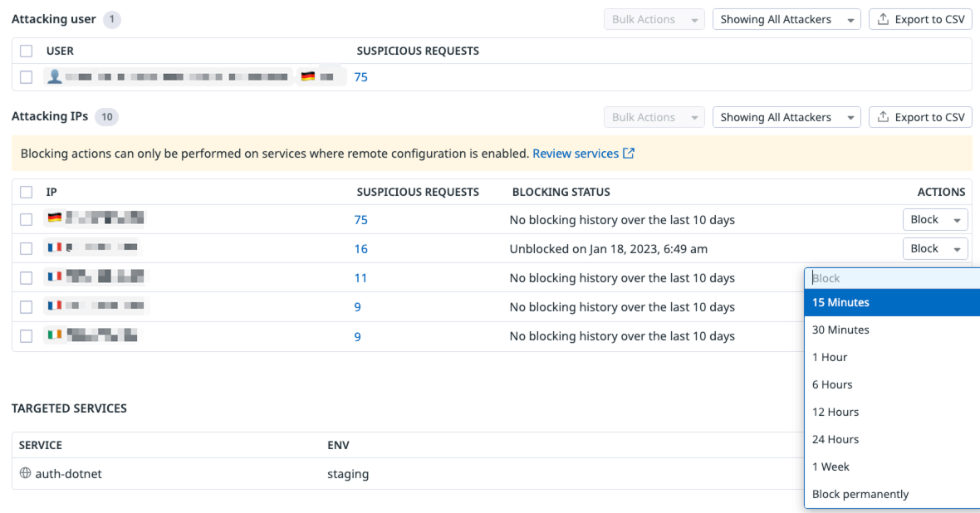Click the French flag in the 11-requests row
This screenshot has height=513, width=980.
point(55,277)
